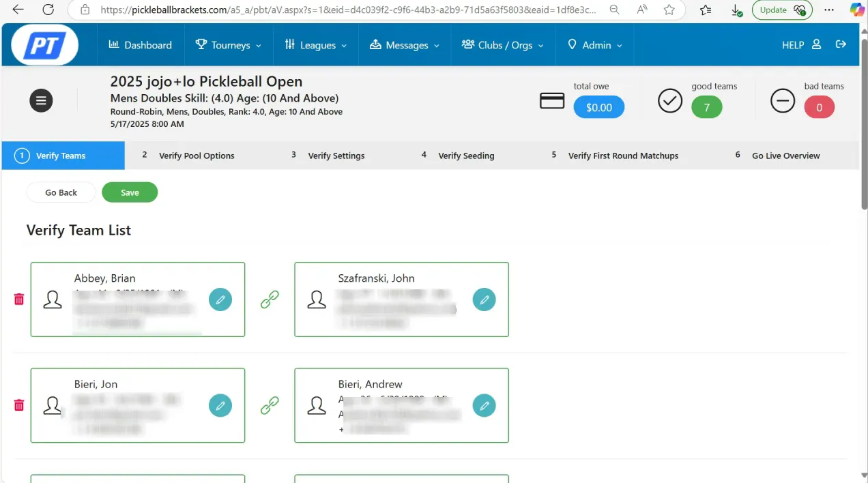
Task: Click the credit card total owe icon
Action: 552,101
